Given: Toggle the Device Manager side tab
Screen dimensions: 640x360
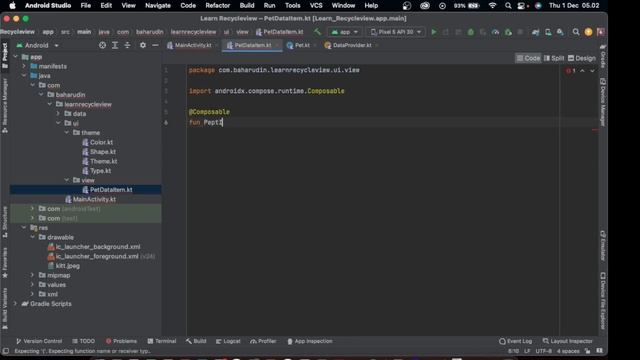Looking at the screenshot, I should [603, 102].
